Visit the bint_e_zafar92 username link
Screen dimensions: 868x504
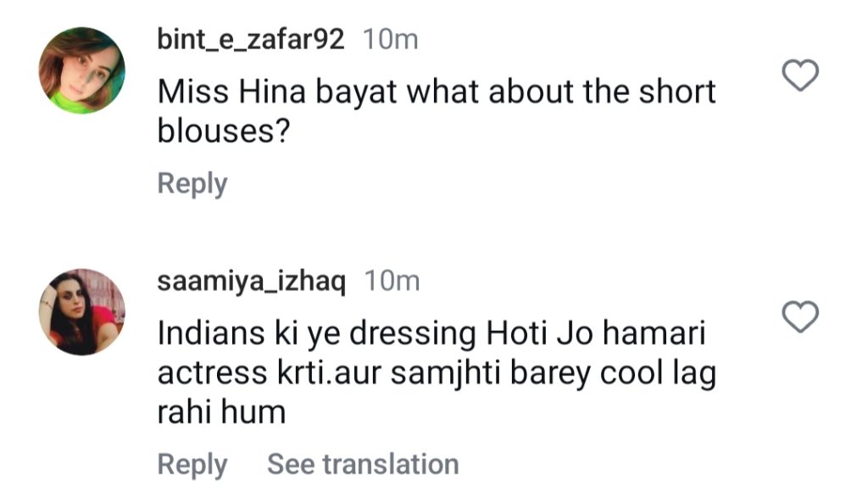251,39
